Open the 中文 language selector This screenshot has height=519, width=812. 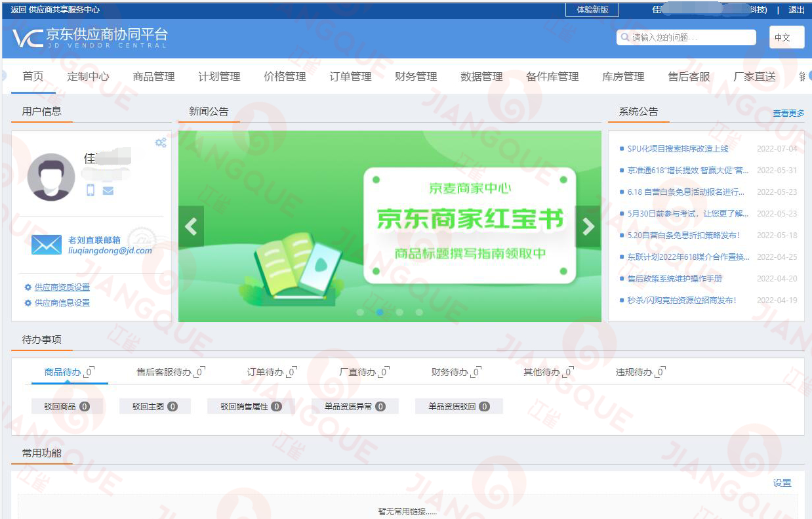(x=786, y=37)
